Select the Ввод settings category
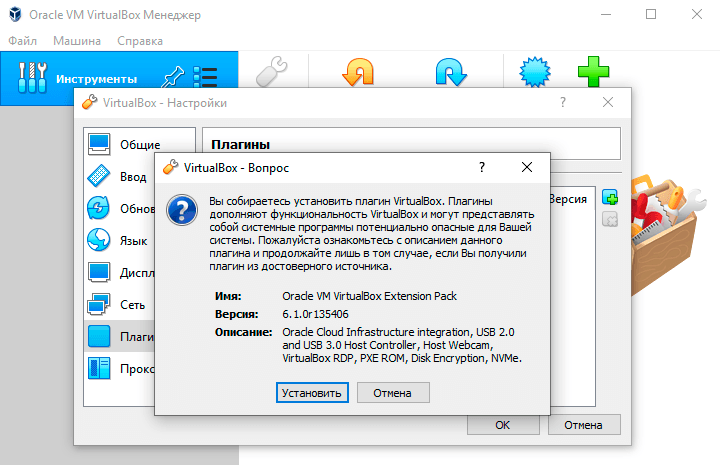This screenshot has height=465, width=720. tap(120, 177)
